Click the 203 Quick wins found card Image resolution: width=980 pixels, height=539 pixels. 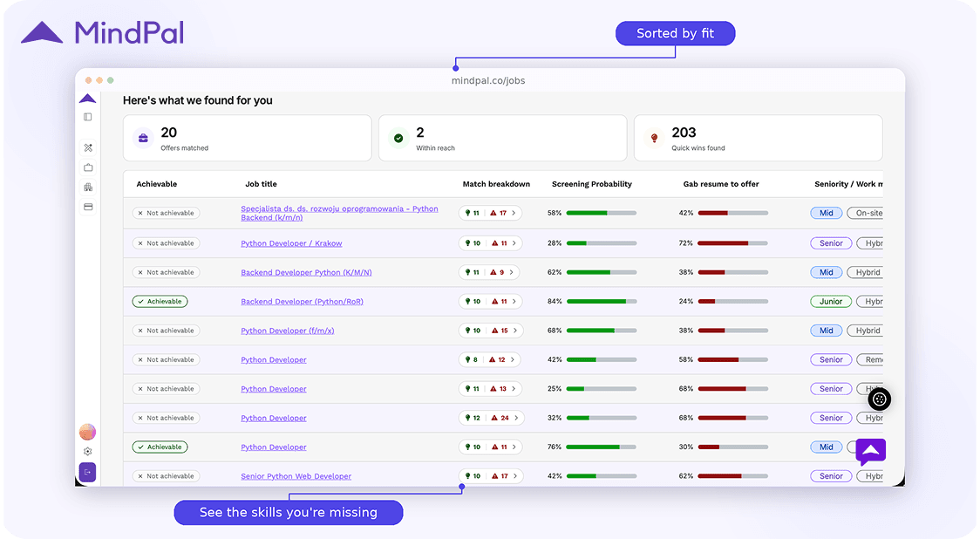point(759,138)
